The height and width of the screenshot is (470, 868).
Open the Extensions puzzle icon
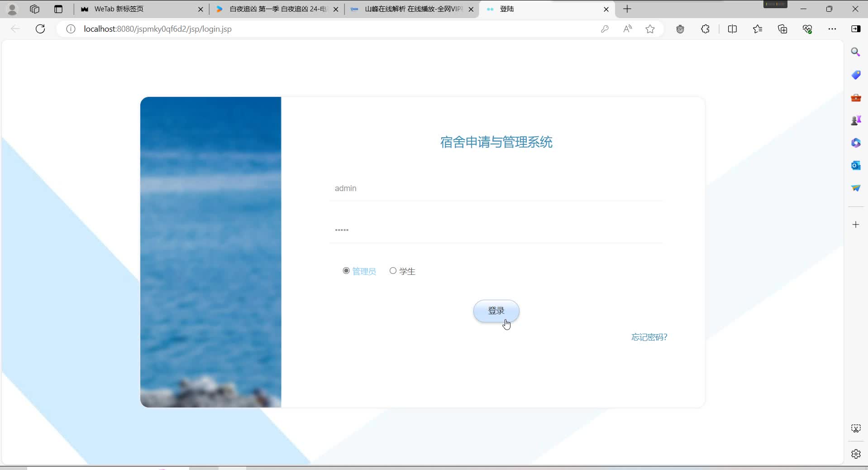(705, 29)
